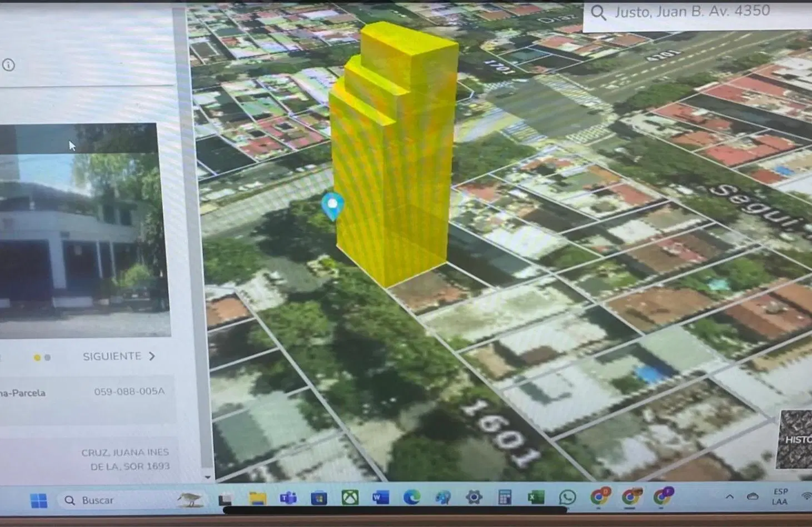Open the Windows Start menu

pos(39,500)
